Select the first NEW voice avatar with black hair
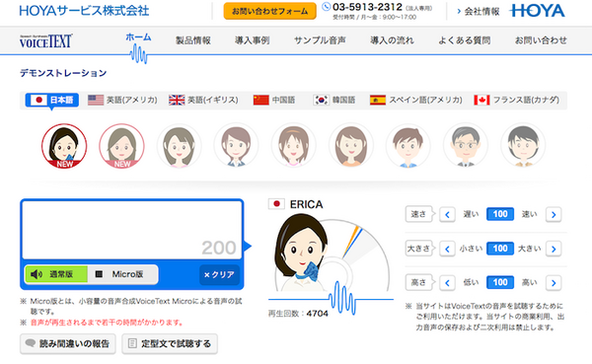592x364 pixels. [64, 146]
